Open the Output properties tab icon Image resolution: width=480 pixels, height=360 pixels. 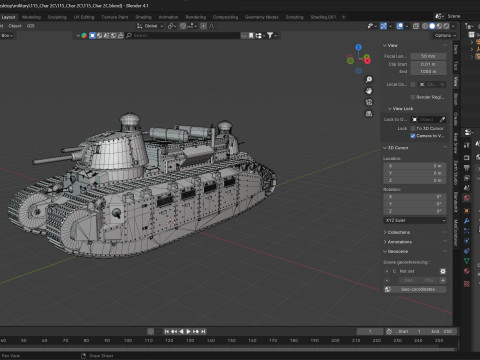[467, 168]
